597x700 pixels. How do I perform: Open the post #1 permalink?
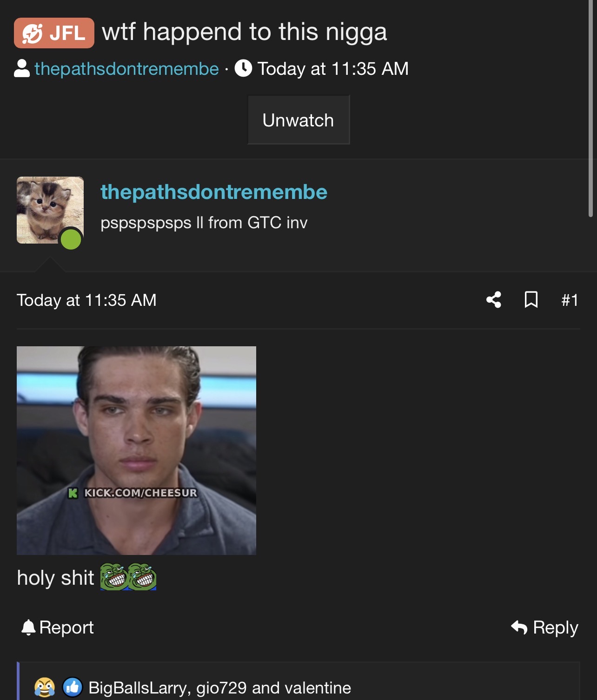pyautogui.click(x=570, y=300)
